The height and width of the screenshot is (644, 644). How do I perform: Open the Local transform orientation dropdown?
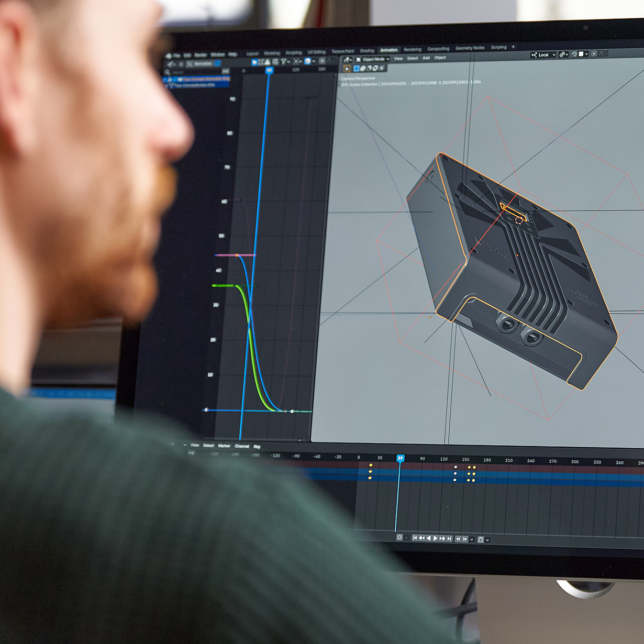(x=543, y=54)
